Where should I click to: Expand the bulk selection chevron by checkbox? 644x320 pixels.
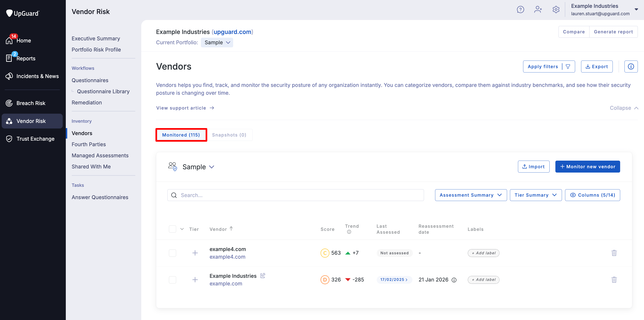(182, 229)
